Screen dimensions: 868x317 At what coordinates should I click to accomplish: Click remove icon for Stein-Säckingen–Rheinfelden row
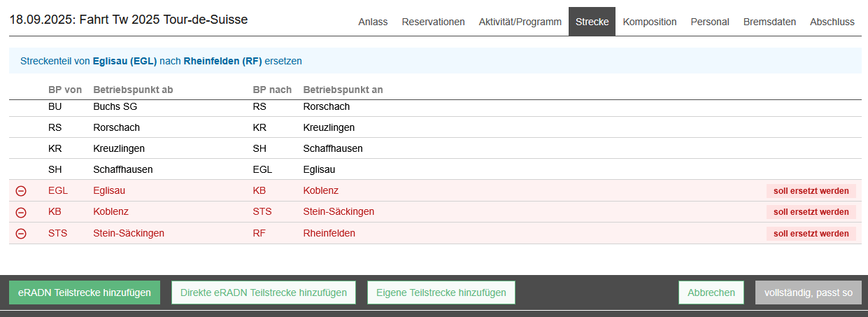point(21,234)
